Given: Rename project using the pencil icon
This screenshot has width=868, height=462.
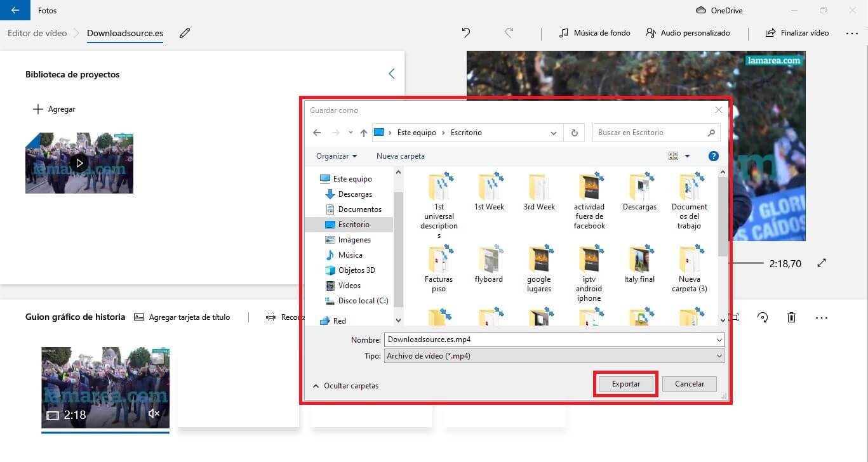Looking at the screenshot, I should 185,33.
